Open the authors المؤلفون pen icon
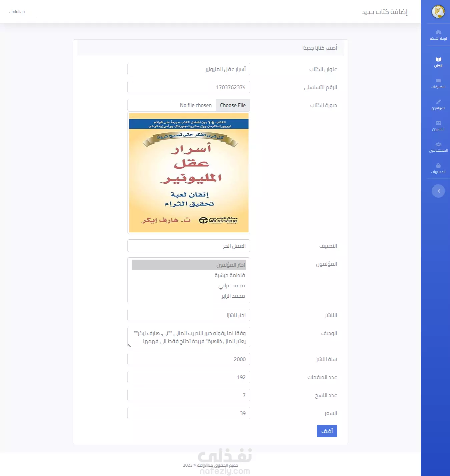The width and height of the screenshot is (450, 476). click(x=438, y=102)
